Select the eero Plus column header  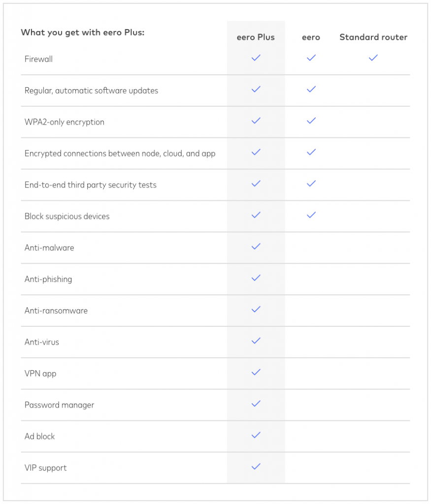(x=256, y=37)
